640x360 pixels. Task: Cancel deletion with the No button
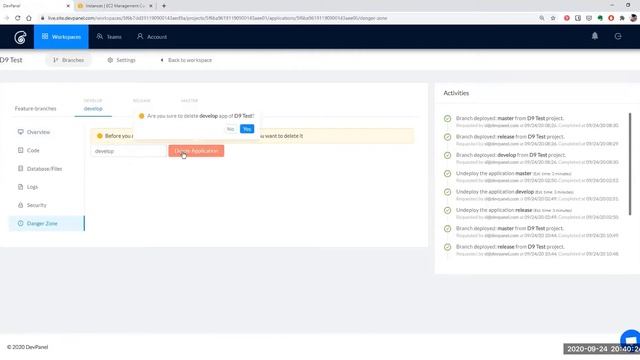(231, 129)
